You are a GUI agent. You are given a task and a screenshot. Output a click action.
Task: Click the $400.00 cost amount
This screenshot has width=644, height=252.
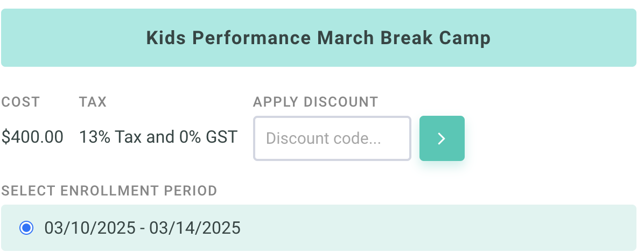(x=32, y=137)
